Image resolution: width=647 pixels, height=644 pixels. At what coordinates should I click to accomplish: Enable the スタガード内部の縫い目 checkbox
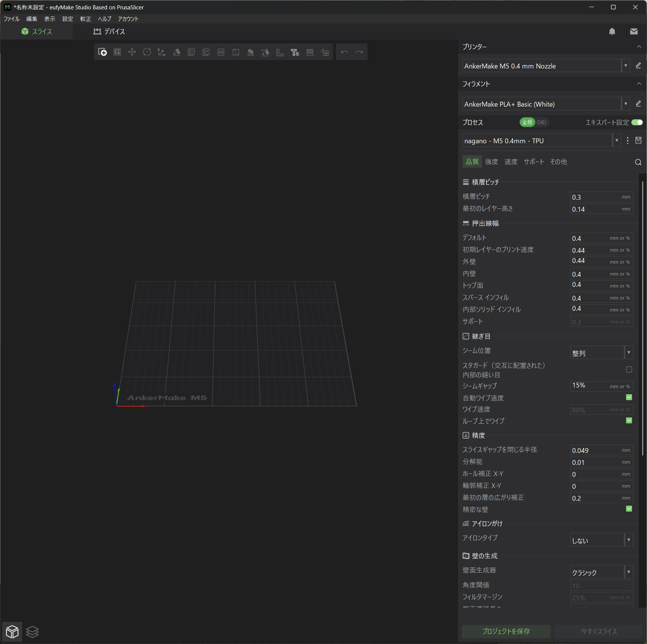point(629,369)
